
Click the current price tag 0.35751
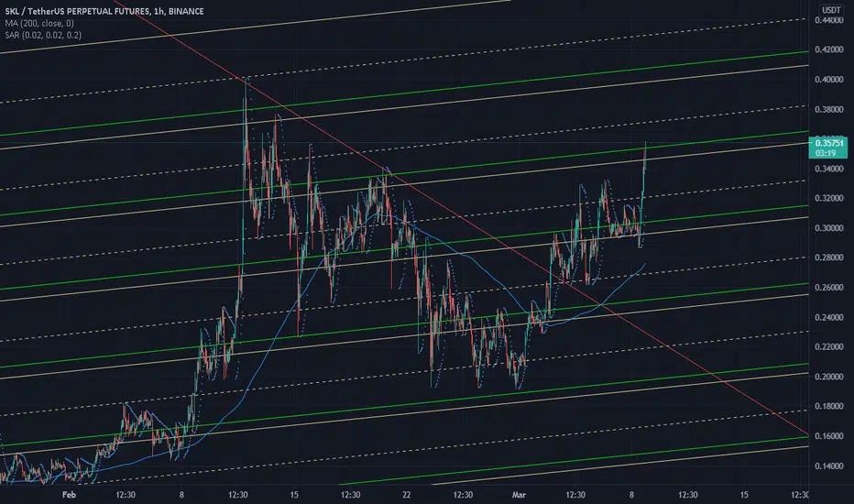click(829, 143)
